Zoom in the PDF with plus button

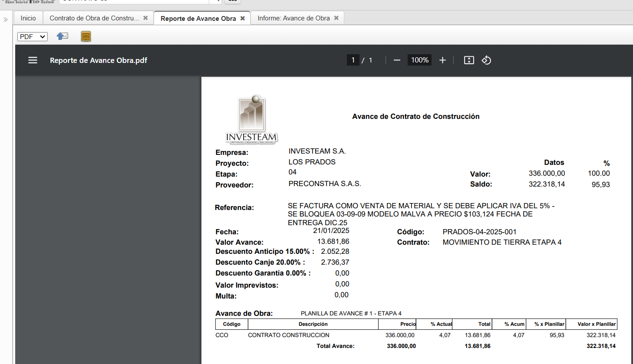pyautogui.click(x=442, y=60)
